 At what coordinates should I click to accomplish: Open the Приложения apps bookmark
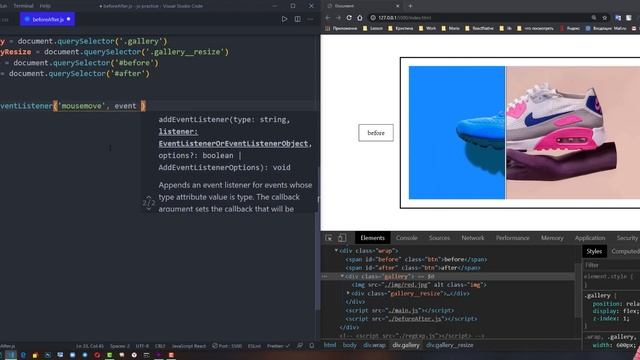tap(341, 29)
